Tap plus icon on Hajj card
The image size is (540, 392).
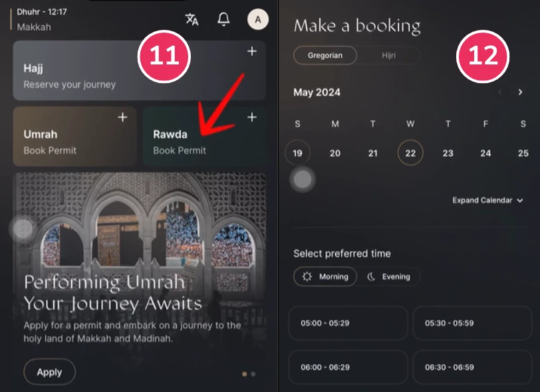click(252, 51)
